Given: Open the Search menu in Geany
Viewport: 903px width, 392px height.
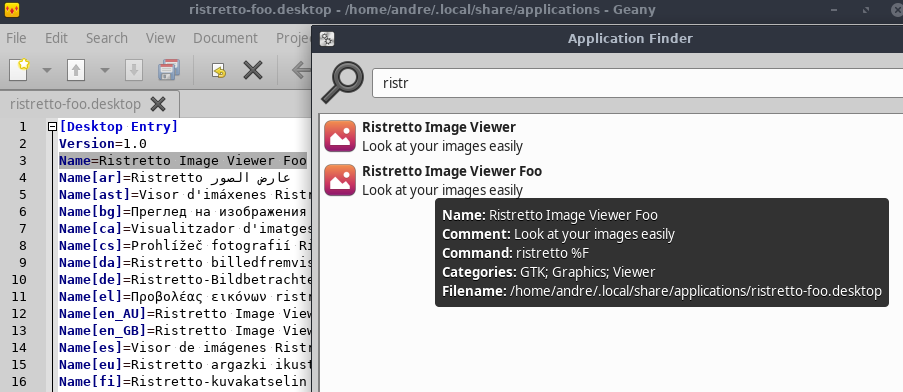Looking at the screenshot, I should coord(107,38).
